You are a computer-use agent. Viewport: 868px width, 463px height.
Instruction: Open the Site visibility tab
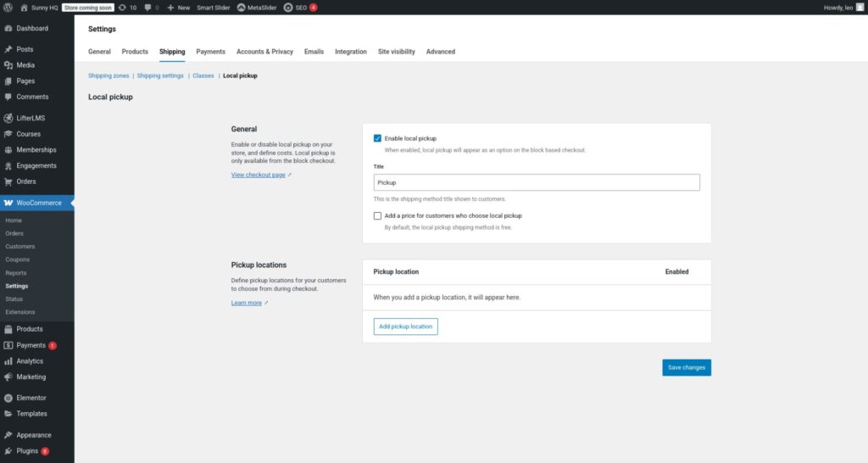(397, 52)
